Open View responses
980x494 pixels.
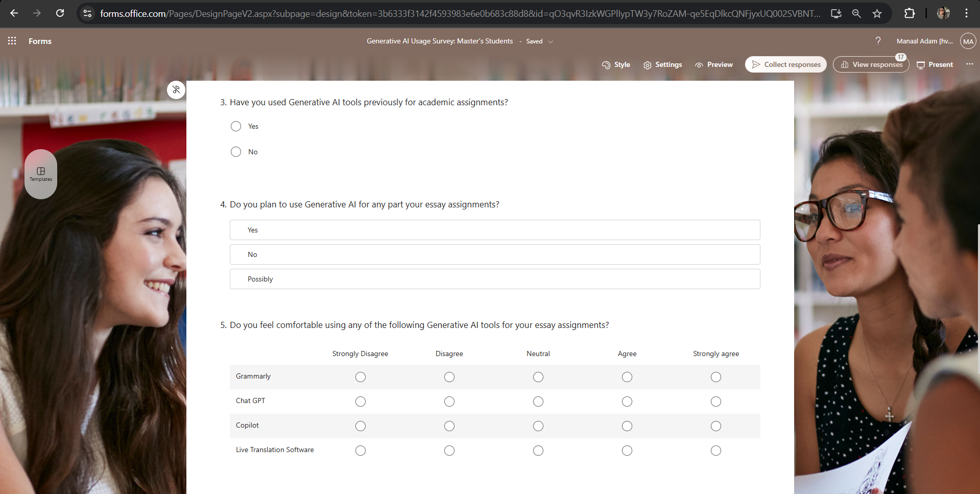(871, 64)
